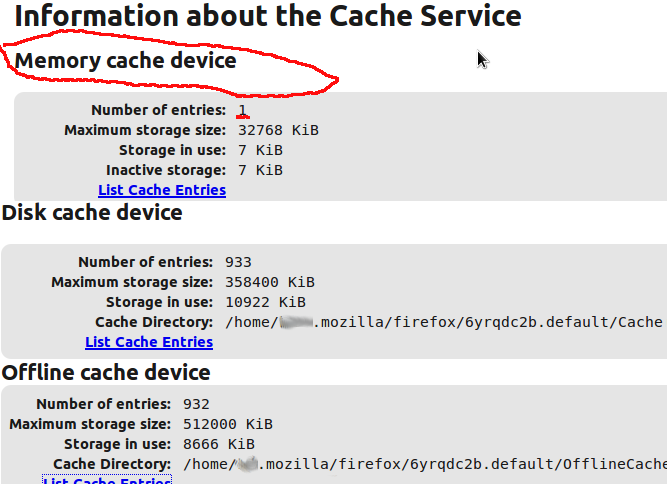Click the 'Information about the Cache Service' heading
This screenshot has height=484, width=667.
268,17
